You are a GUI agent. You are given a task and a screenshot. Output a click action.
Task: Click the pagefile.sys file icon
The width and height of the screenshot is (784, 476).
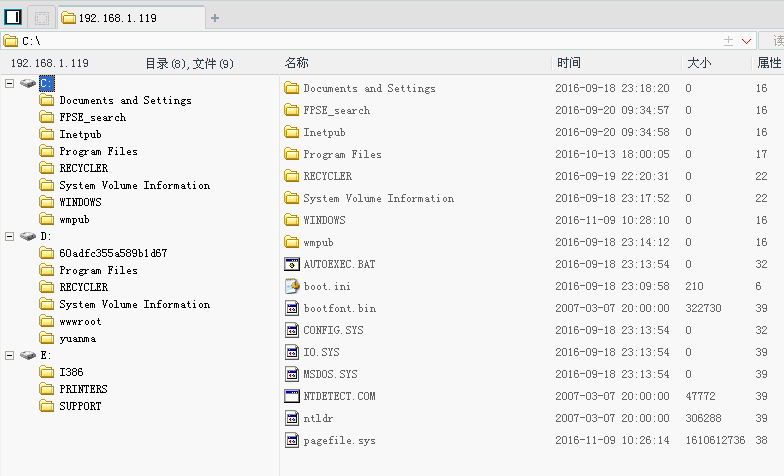point(292,440)
